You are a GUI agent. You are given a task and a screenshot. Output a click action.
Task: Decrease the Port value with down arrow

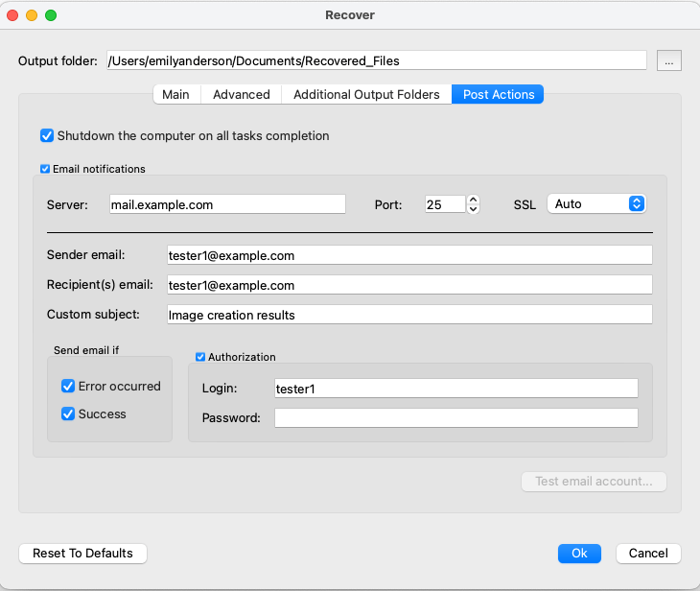(x=473, y=209)
